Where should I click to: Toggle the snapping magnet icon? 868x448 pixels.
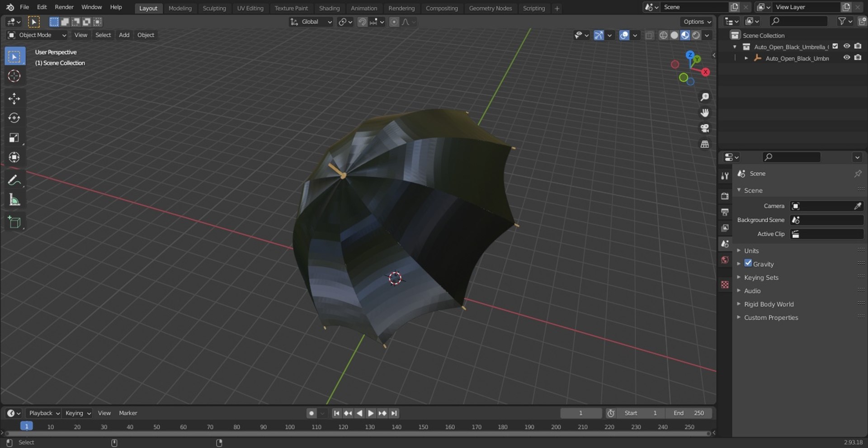[362, 22]
